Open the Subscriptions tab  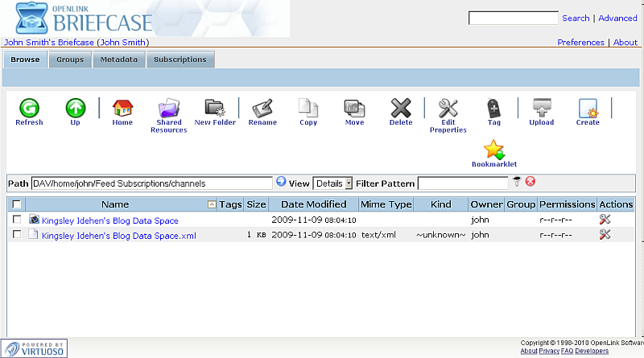180,60
